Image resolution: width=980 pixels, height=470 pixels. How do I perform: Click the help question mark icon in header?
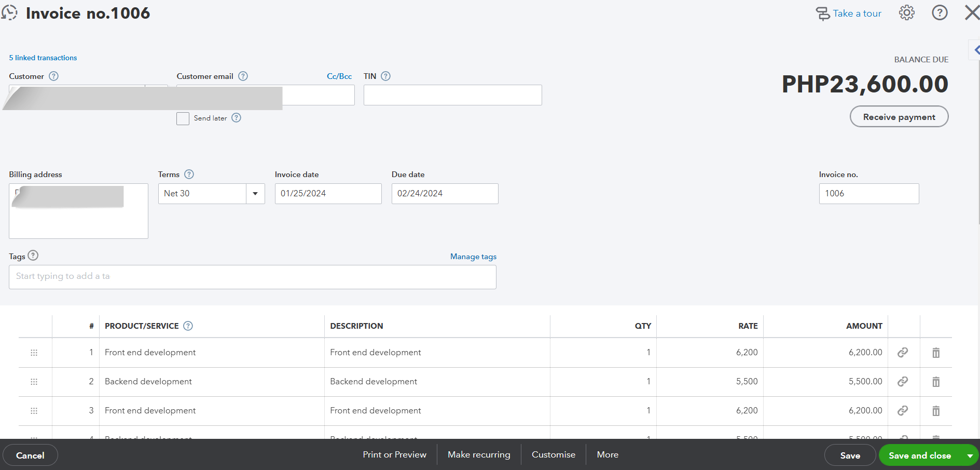point(940,13)
